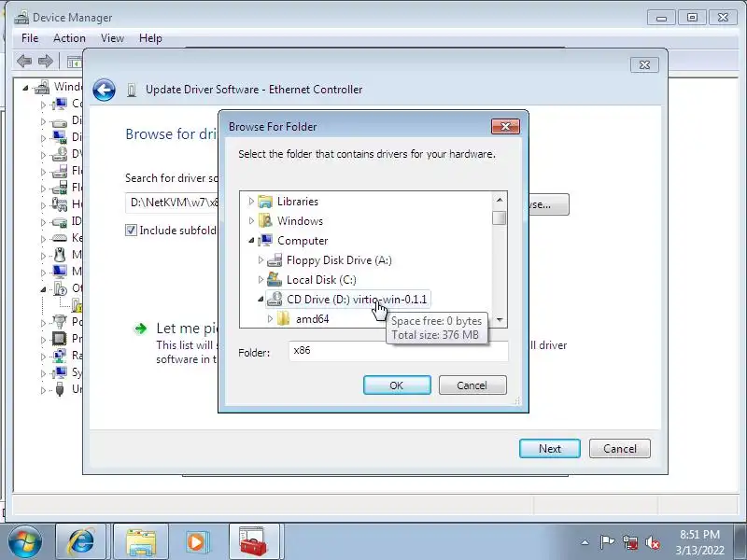Open the Action menu in Device Manager
The height and width of the screenshot is (560, 747).
(69, 38)
